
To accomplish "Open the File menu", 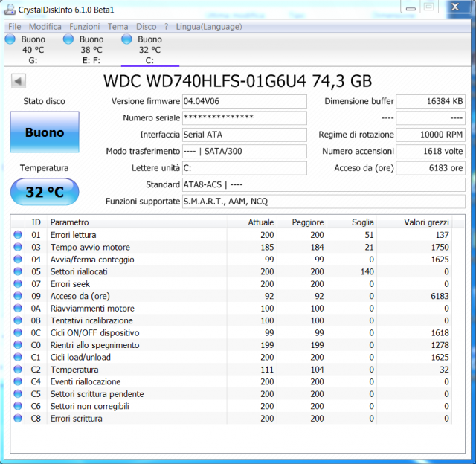I will [x=15, y=26].
